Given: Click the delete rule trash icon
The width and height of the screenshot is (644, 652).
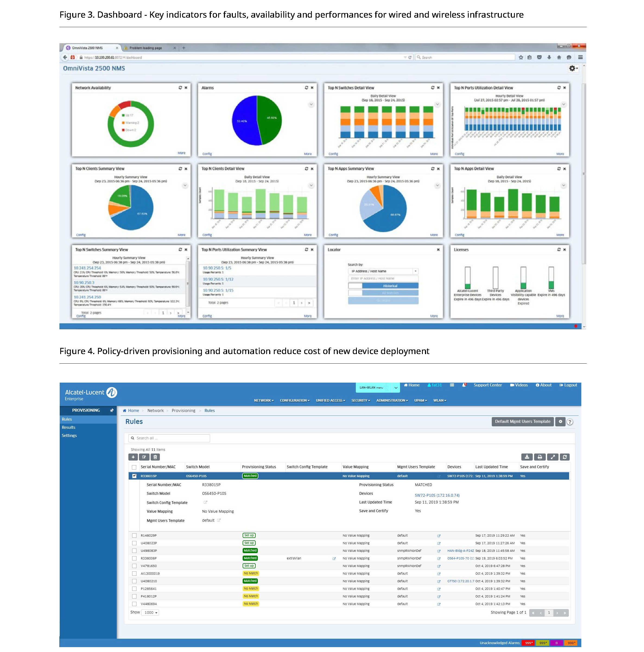Looking at the screenshot, I should click(x=155, y=457).
